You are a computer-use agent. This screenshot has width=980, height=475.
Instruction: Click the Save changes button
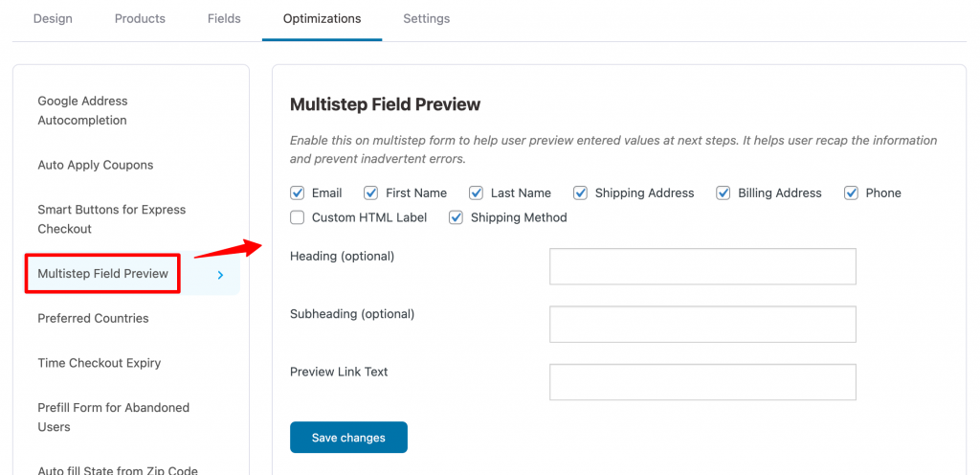[348, 438]
